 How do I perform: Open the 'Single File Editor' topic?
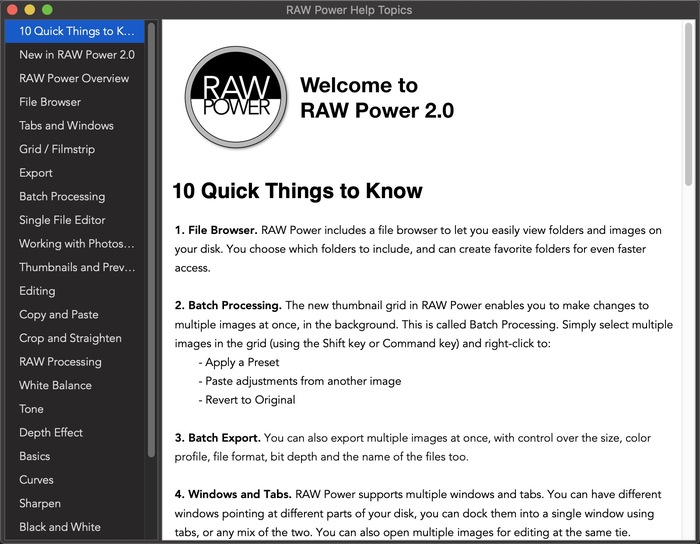click(75, 220)
